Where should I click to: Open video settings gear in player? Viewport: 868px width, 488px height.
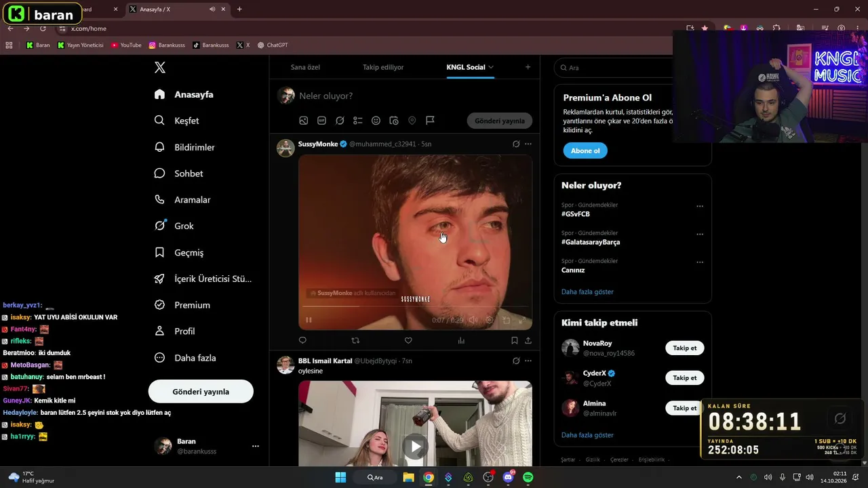click(490, 320)
